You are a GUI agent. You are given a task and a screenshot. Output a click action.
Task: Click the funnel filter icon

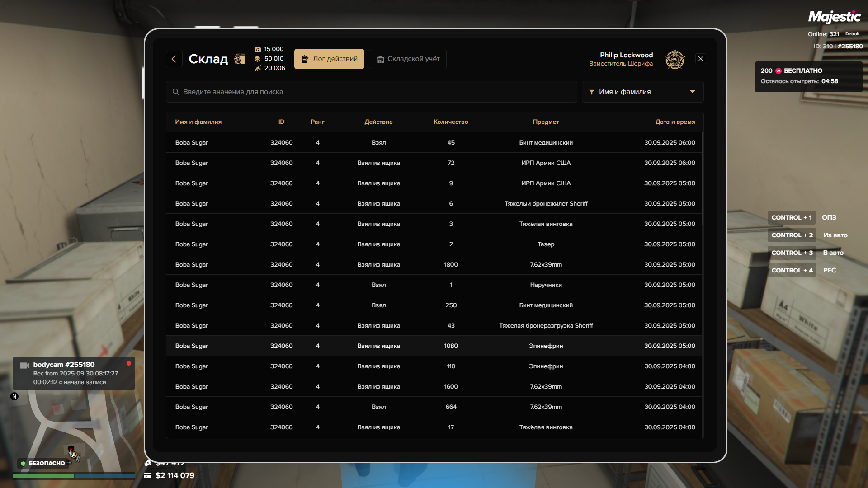click(x=592, y=92)
